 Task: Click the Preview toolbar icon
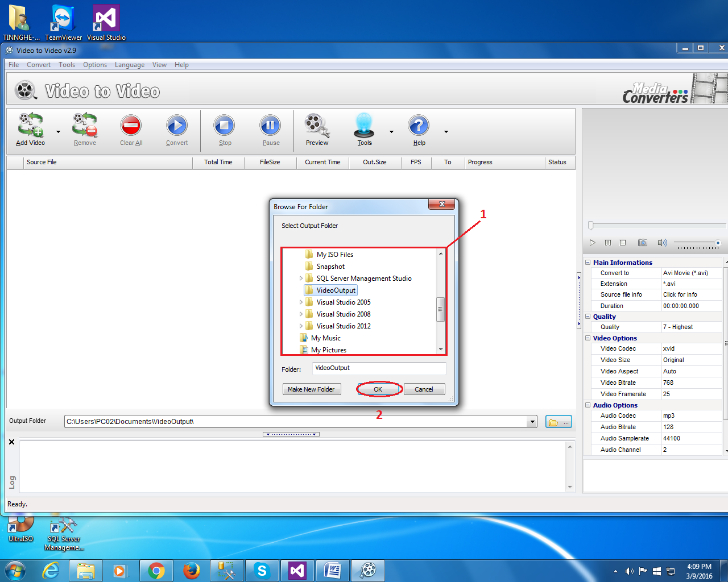click(317, 126)
